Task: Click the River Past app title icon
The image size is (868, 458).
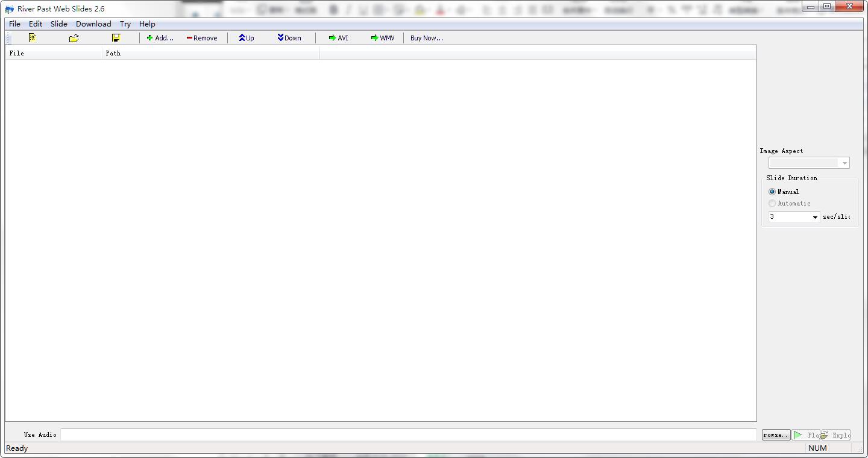Action: click(x=9, y=9)
